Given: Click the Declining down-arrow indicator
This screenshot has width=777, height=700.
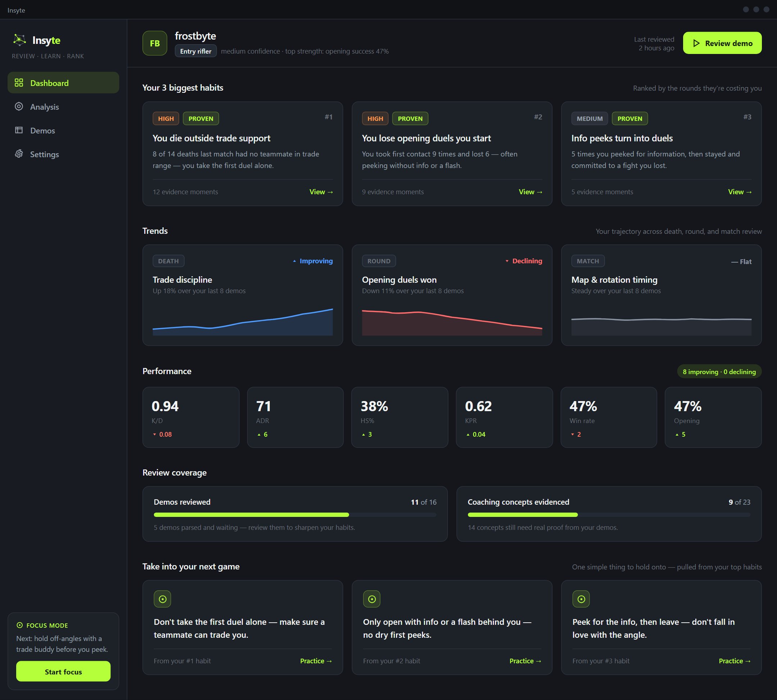Looking at the screenshot, I should (507, 261).
